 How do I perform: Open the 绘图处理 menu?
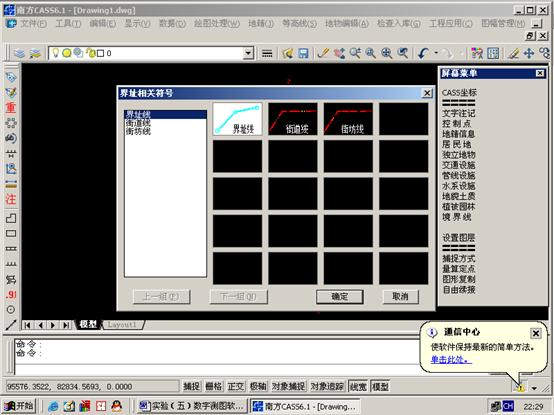pyautogui.click(x=216, y=24)
